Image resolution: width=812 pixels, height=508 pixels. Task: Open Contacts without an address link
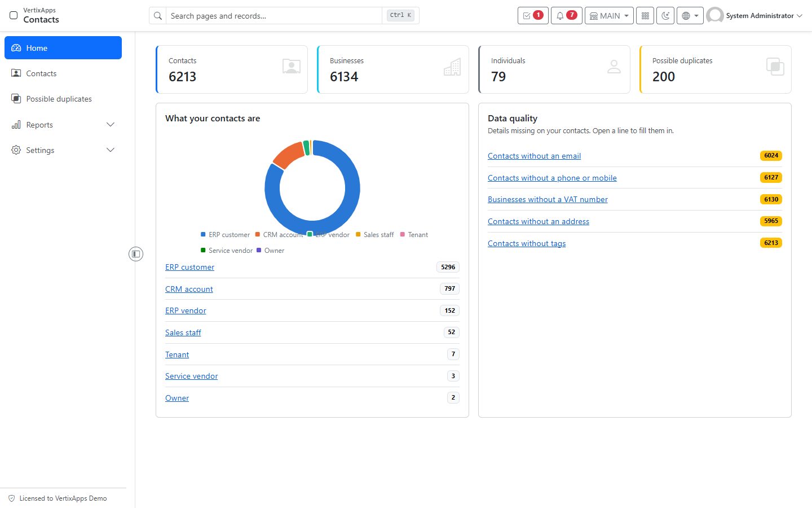point(539,221)
